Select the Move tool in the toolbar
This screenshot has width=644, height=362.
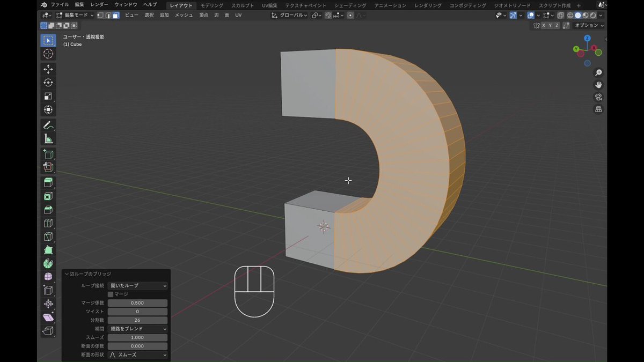pos(48,69)
